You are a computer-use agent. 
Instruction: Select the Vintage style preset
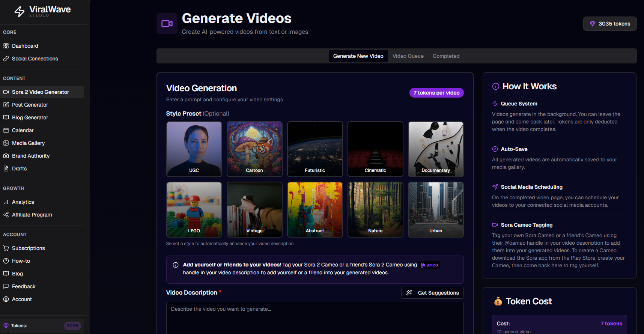coord(254,209)
